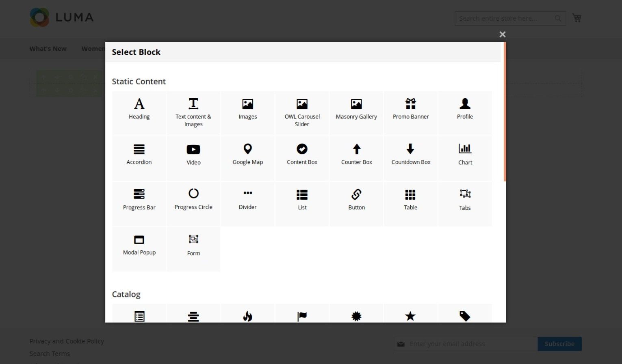
Task: Open the shopping cart icon
Action: tap(576, 18)
